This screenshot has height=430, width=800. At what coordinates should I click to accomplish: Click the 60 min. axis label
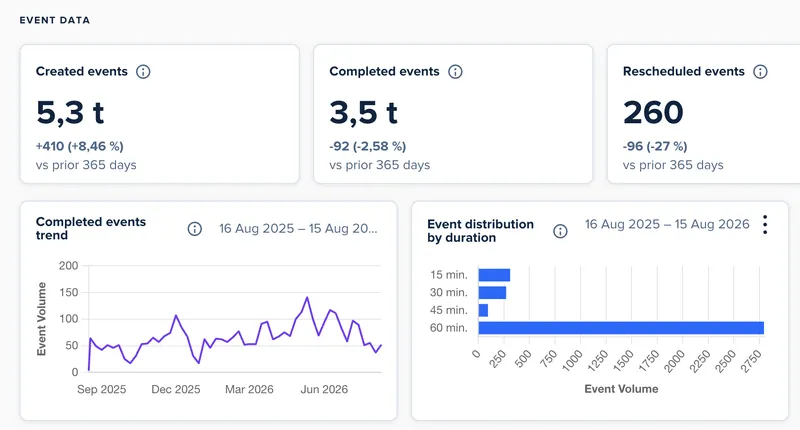tap(448, 328)
